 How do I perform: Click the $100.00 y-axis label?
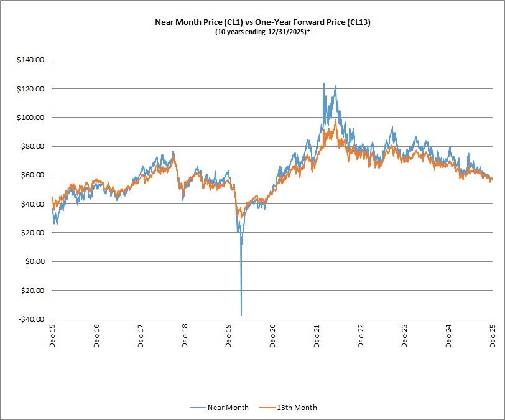click(31, 118)
